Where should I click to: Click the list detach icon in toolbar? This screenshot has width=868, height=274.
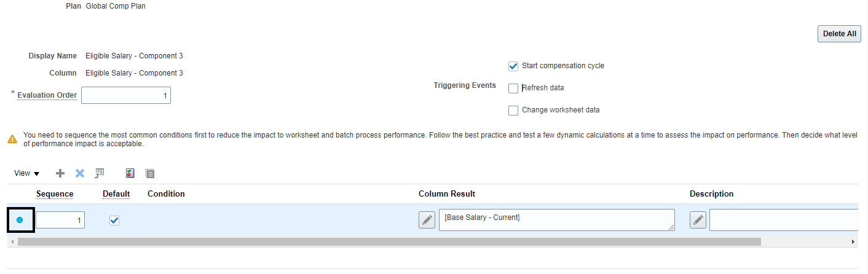[150, 173]
